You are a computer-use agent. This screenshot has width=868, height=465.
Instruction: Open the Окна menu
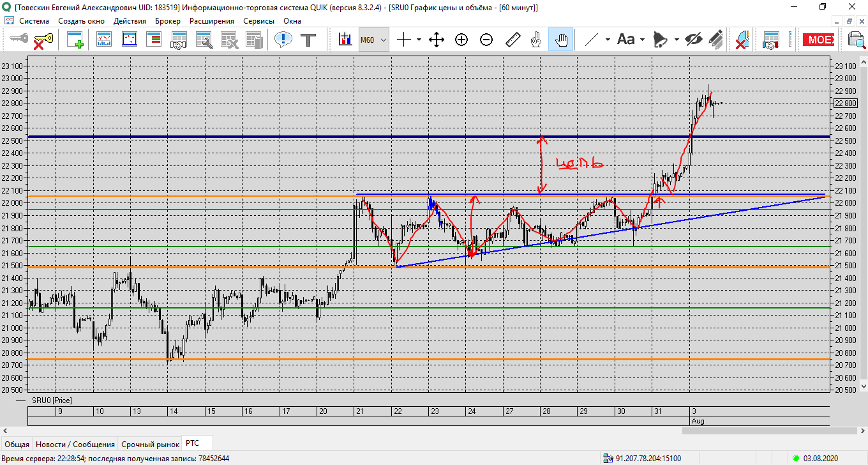pyautogui.click(x=292, y=20)
